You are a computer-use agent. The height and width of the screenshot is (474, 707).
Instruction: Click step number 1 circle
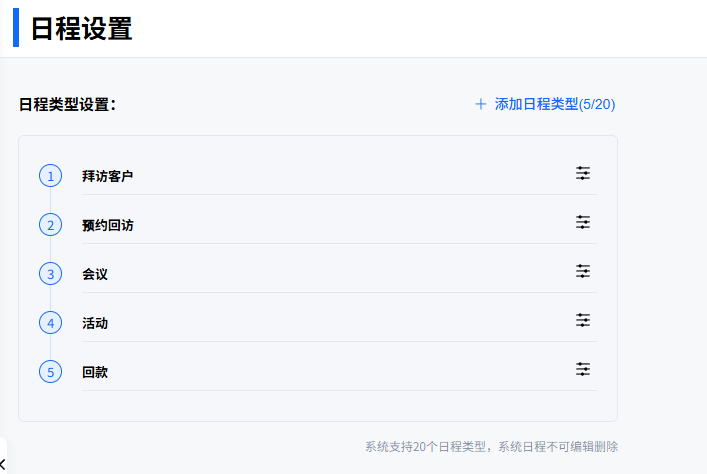point(50,176)
